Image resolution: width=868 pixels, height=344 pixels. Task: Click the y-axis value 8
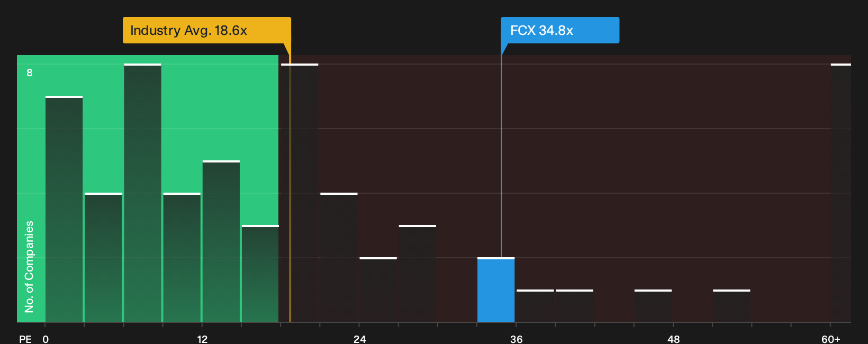[x=30, y=73]
